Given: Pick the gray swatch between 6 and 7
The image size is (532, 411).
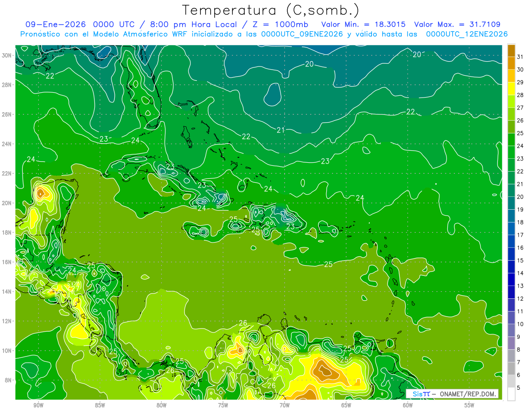Looking at the screenshot, I should click(511, 368).
